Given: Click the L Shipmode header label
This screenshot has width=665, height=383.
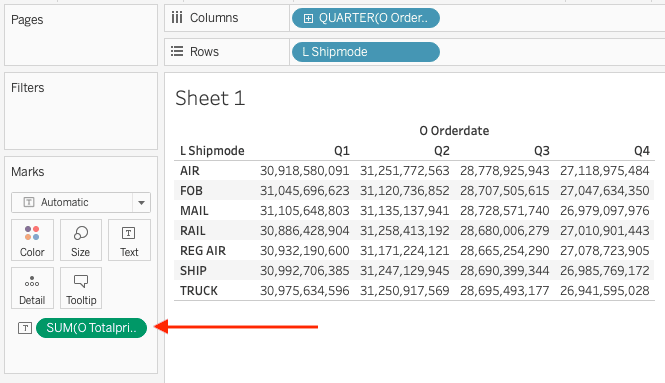Looking at the screenshot, I should coord(212,151).
